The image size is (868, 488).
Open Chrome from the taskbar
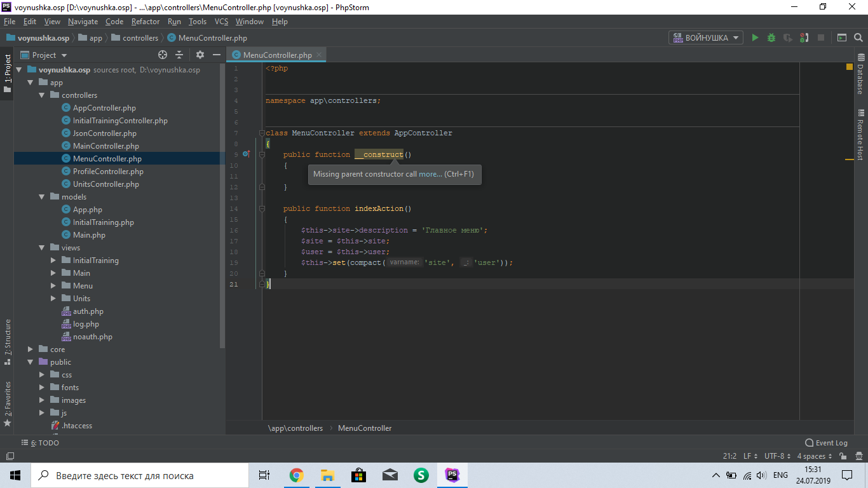296,475
